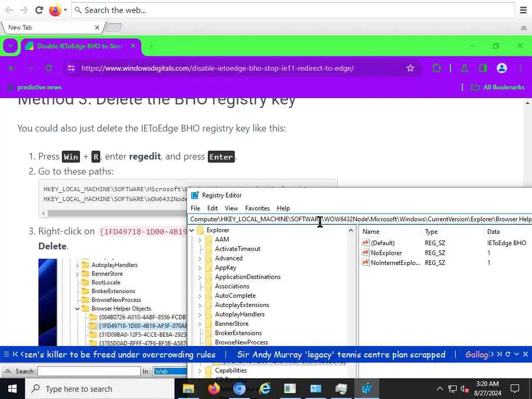532x399 pixels.
Task: Open a new tab next to 'New Tab'
Action: point(113,28)
